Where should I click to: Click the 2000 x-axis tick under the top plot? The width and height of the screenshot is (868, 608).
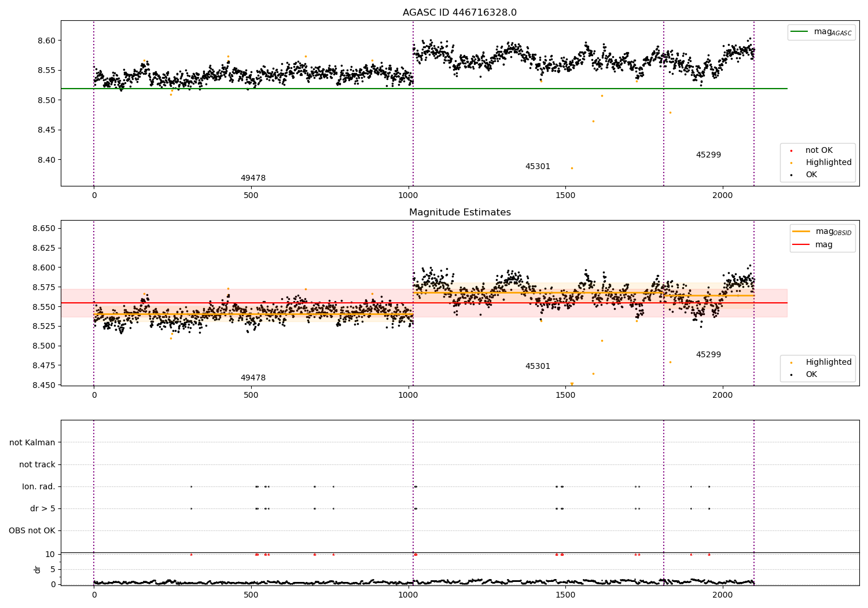click(x=723, y=196)
